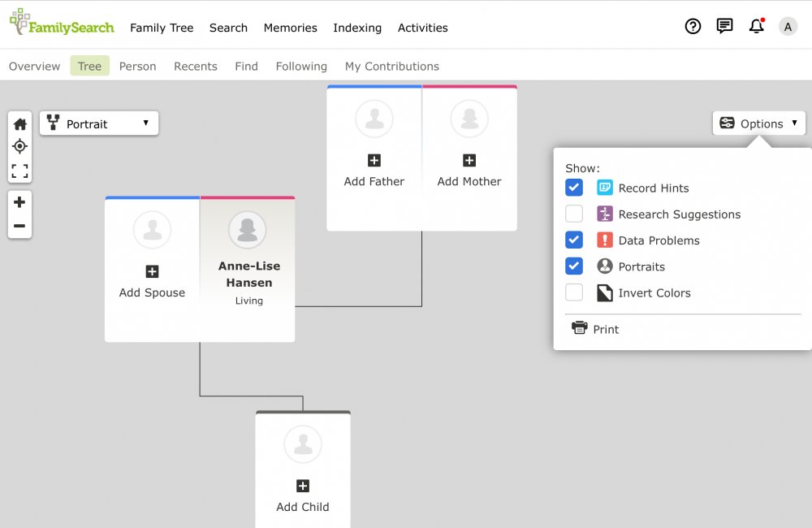
Task: Zoom in with the plus button
Action: click(x=19, y=202)
